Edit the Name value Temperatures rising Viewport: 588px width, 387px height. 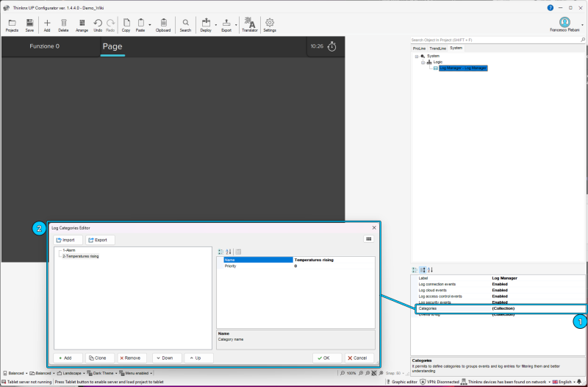pos(334,260)
